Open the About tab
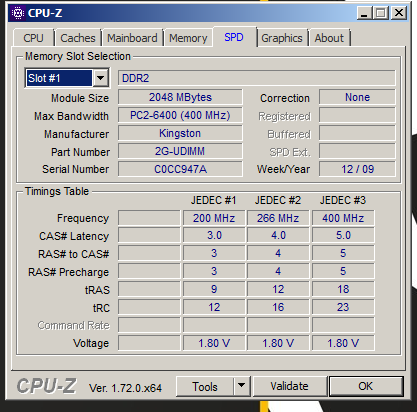Viewport: 417px width, 412px height. pos(329,38)
